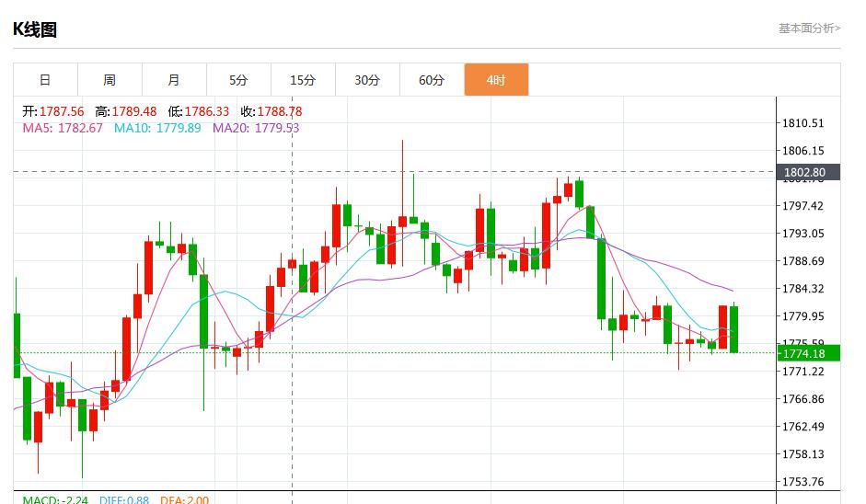
Task: Click the MA10: 1779.89 indicator label
Action: pos(157,128)
